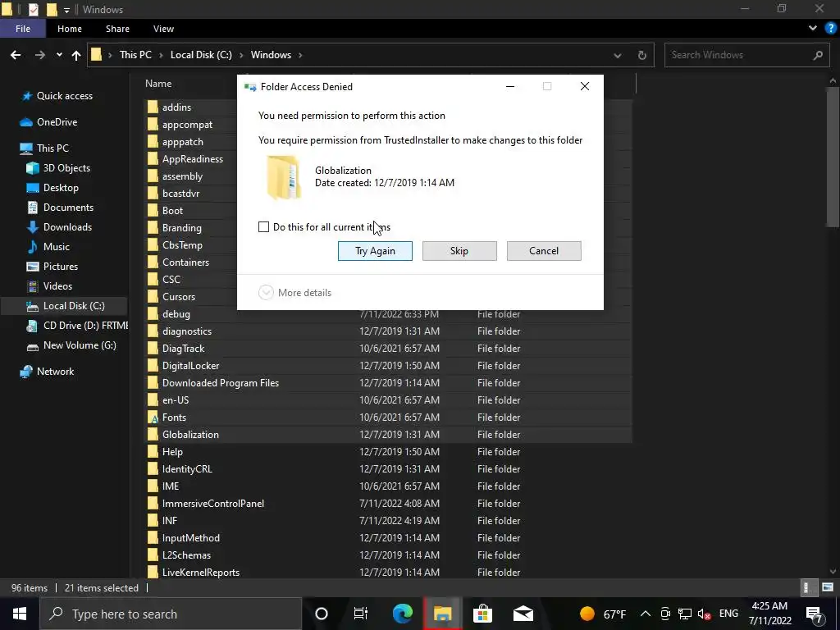The width and height of the screenshot is (840, 630).
Task: Show hidden system tray icons
Action: 645,614
